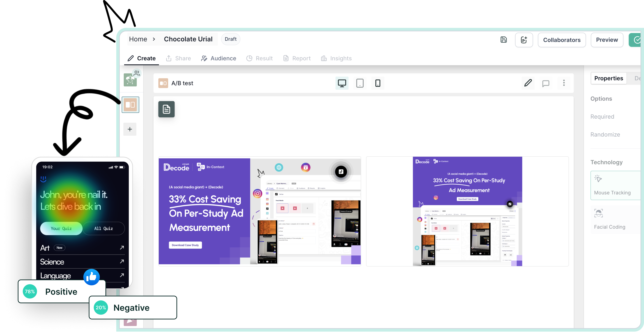Click the Draft status badge
644x333 pixels.
pos(230,39)
